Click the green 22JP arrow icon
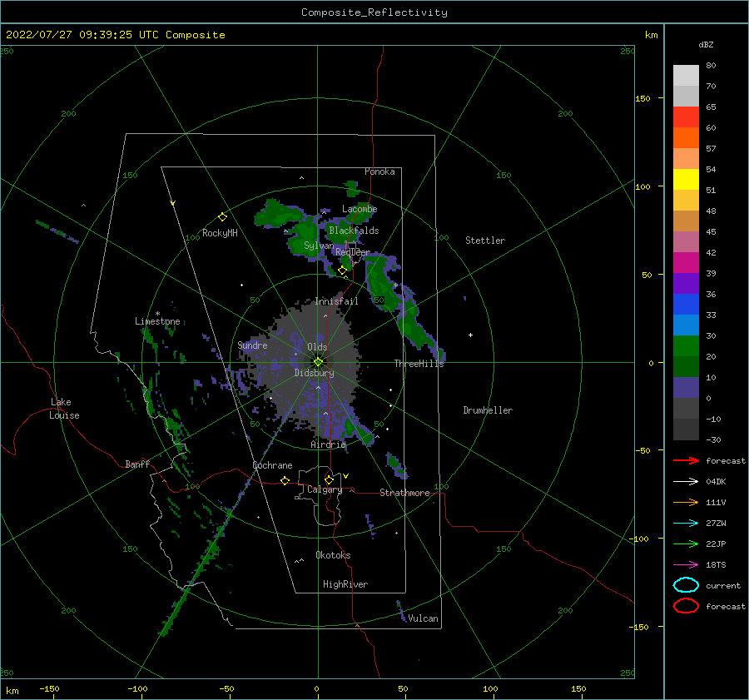This screenshot has width=749, height=700. click(x=686, y=544)
